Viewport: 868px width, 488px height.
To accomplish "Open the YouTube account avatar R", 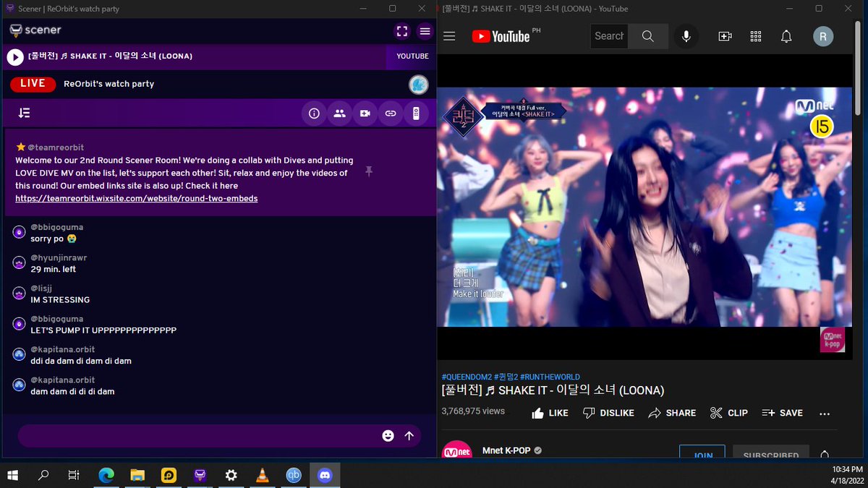I will point(823,36).
